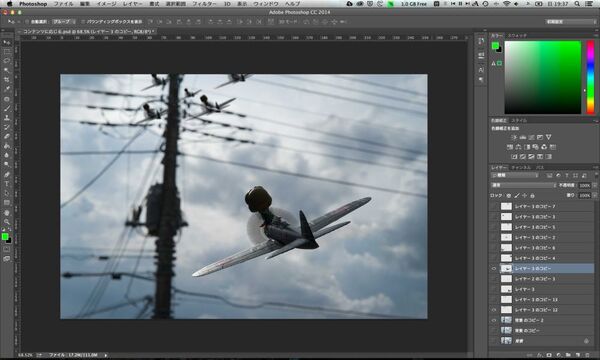Open the adjustments panel flyout menu
Image resolution: width=600 pixels, height=360 pixels.
coord(595,121)
